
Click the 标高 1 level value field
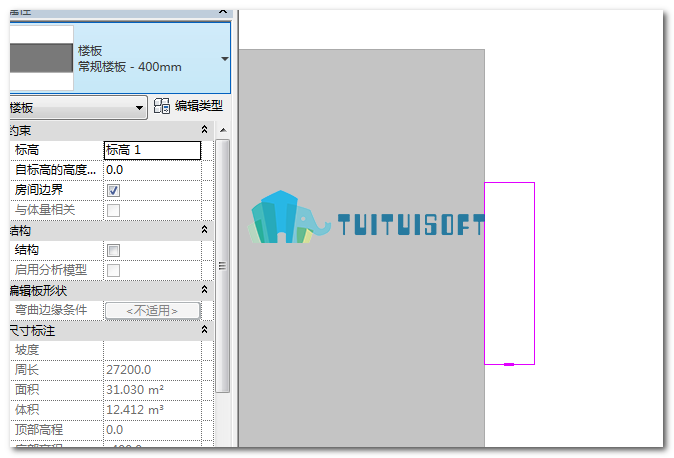tap(153, 151)
